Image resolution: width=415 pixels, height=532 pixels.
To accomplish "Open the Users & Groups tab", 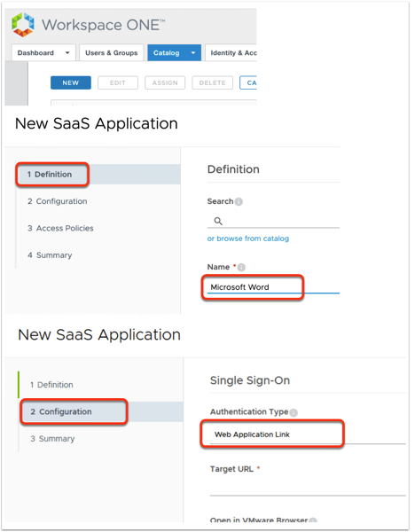I will pyautogui.click(x=112, y=53).
